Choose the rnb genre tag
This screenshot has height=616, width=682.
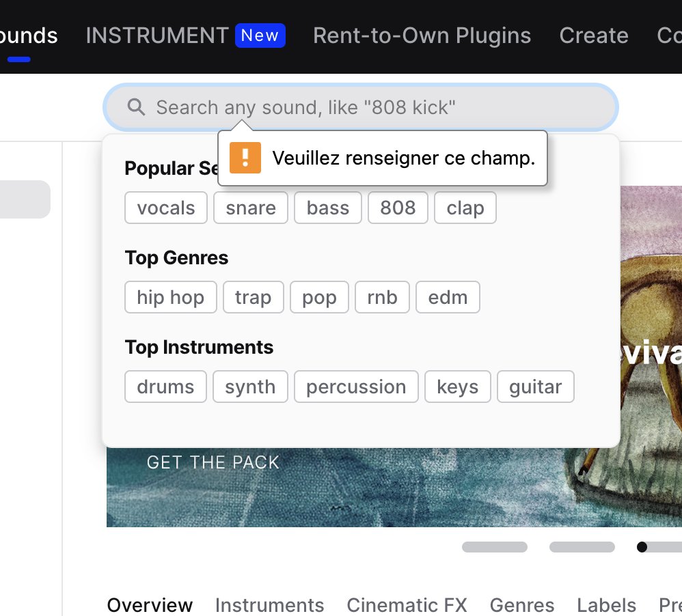pos(382,297)
